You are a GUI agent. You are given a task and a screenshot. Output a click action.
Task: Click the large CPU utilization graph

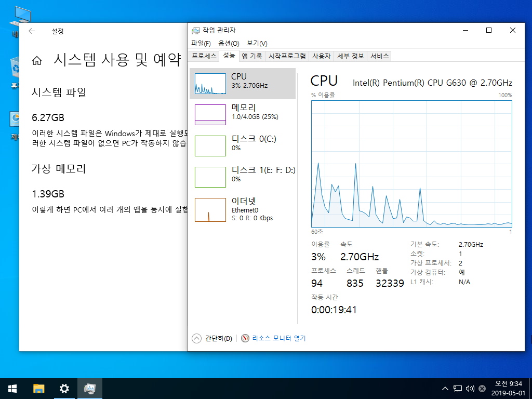pos(411,164)
